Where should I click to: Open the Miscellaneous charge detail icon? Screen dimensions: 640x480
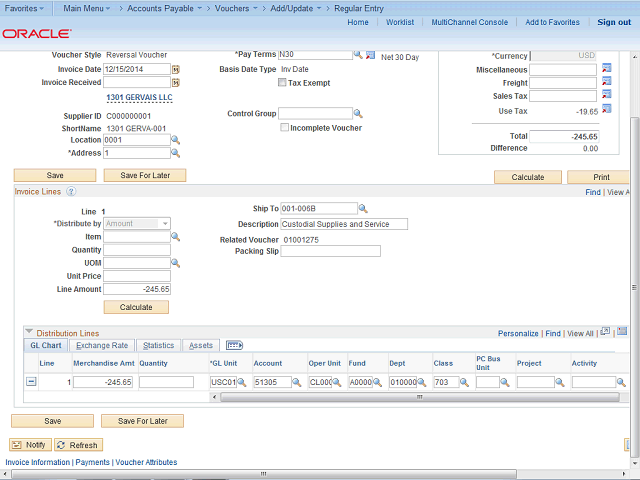tap(606, 69)
